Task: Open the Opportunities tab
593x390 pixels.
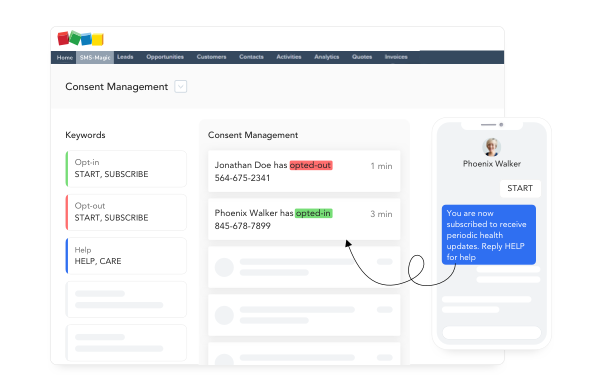Action: pos(165,57)
